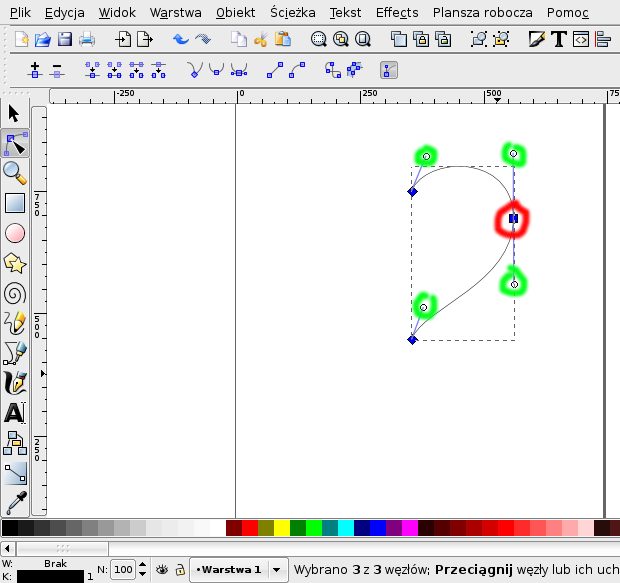Toggle the current layer lock icon
The height and width of the screenshot is (583, 620).
(x=179, y=569)
